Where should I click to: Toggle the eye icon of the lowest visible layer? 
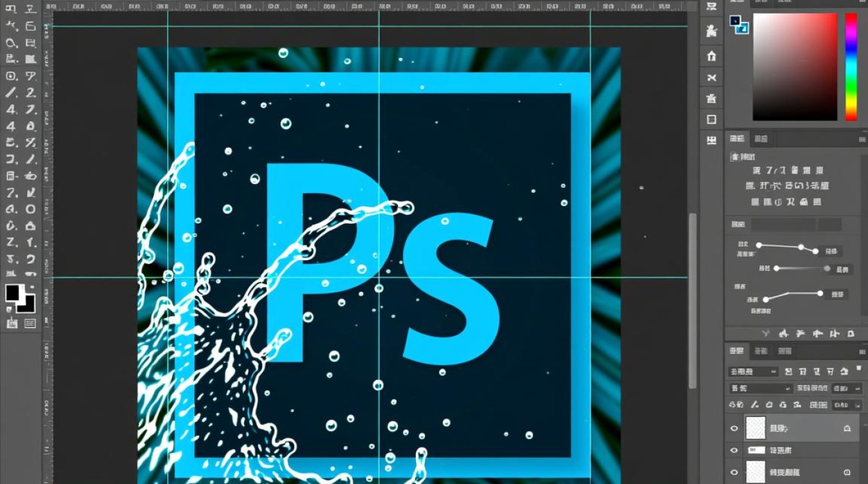pos(734,472)
